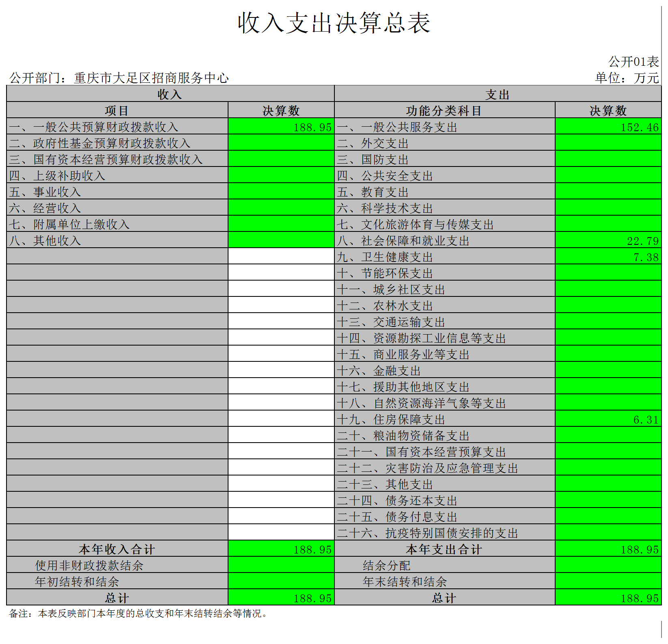Select 二十五、债务付息支出 cell

(x=444, y=516)
